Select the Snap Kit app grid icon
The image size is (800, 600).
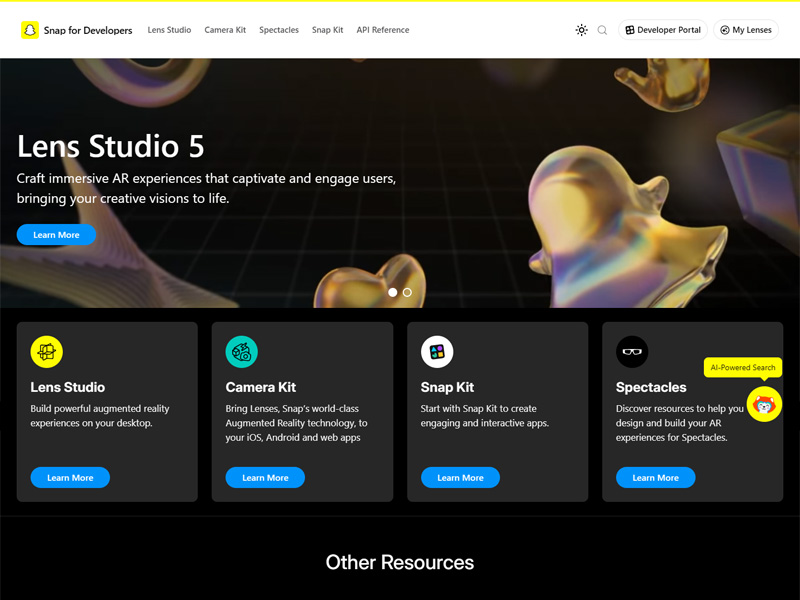[x=436, y=351]
